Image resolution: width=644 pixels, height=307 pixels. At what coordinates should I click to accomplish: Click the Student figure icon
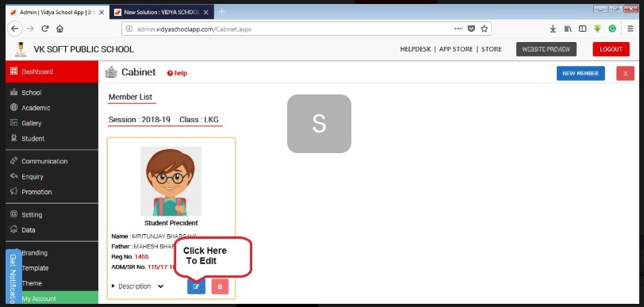click(14, 138)
